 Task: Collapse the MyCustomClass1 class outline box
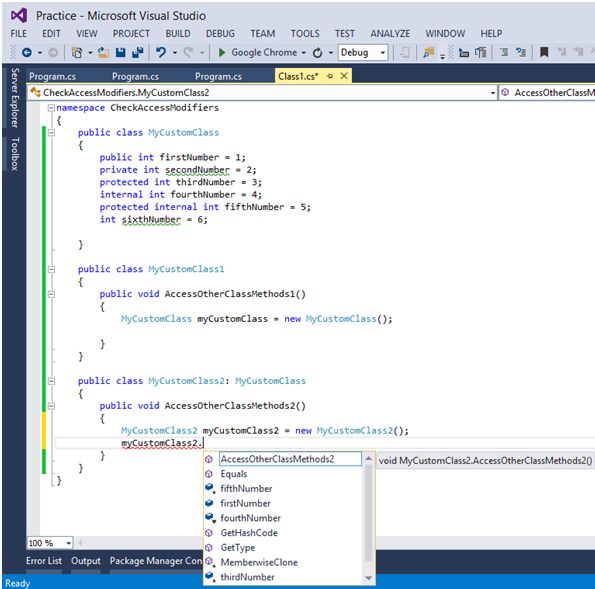[x=51, y=269]
